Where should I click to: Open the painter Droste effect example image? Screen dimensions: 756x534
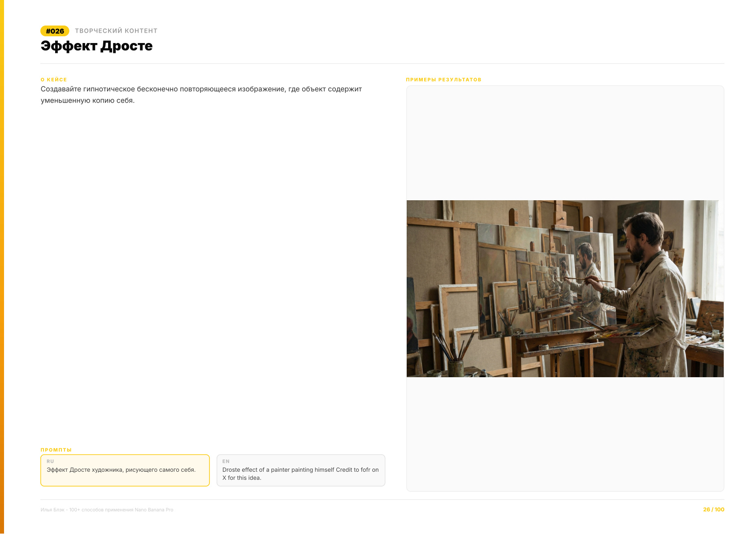(565, 289)
